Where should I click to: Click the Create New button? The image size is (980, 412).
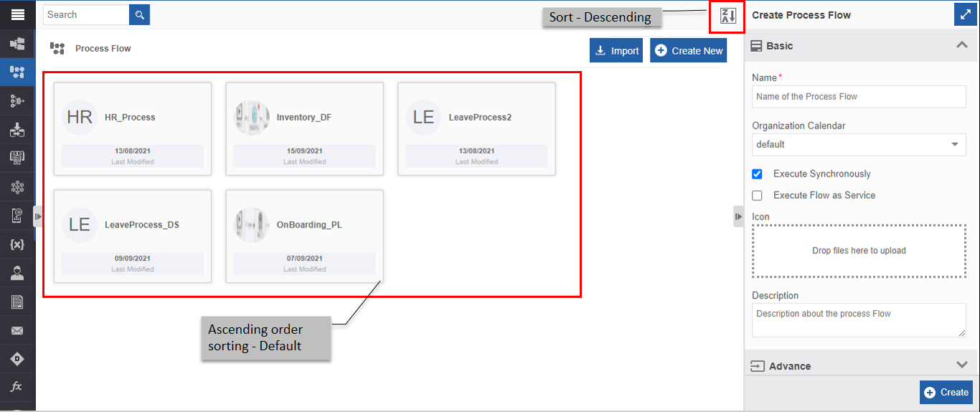[x=688, y=50]
